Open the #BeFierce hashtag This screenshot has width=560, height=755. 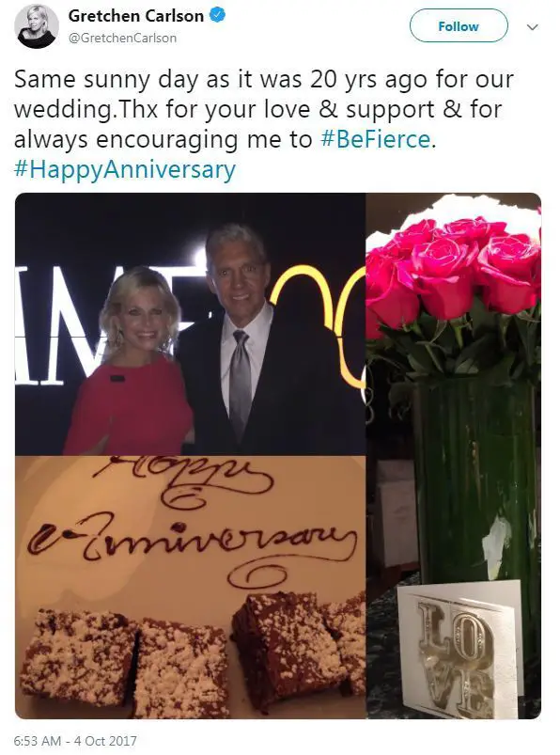[375, 140]
